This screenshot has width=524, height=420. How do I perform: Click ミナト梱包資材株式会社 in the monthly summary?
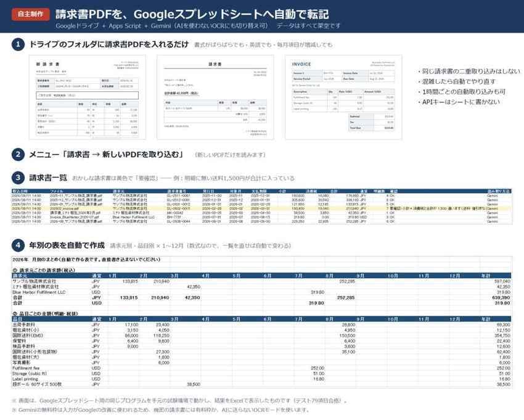point(35,287)
